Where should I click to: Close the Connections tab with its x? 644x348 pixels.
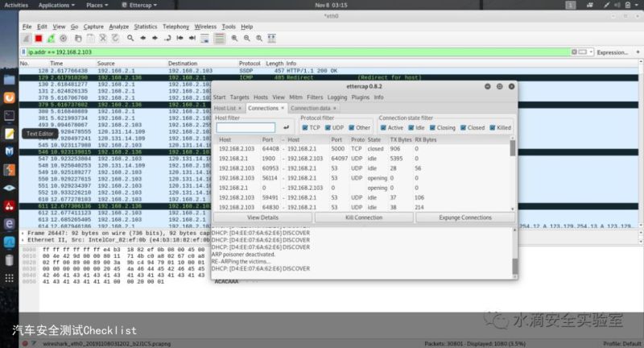(x=283, y=108)
